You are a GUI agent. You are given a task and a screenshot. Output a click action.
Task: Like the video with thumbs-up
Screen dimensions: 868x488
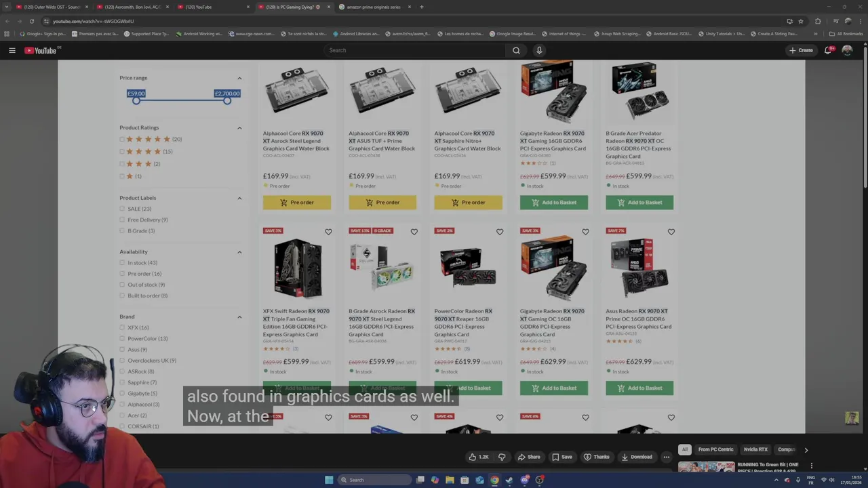[479, 457]
